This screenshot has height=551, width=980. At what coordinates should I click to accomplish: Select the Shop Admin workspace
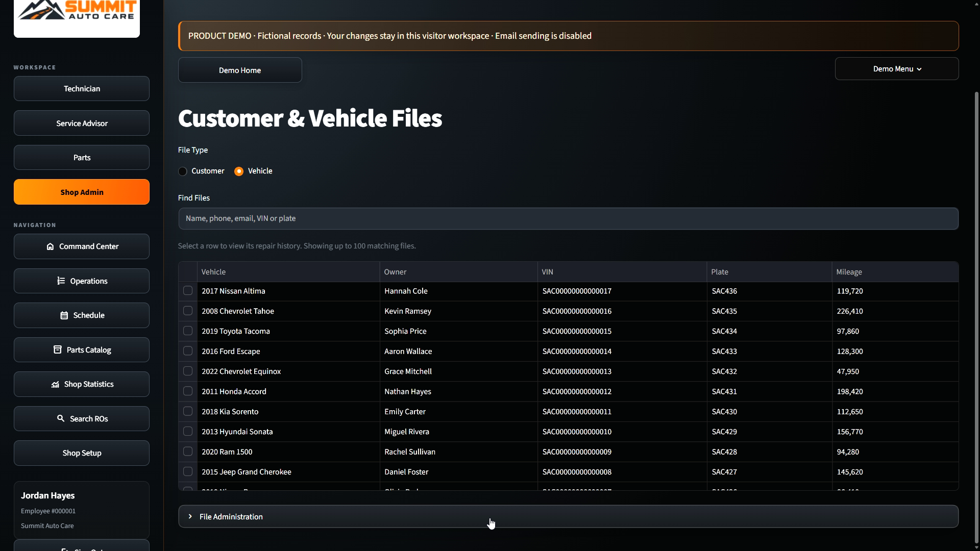(82, 192)
